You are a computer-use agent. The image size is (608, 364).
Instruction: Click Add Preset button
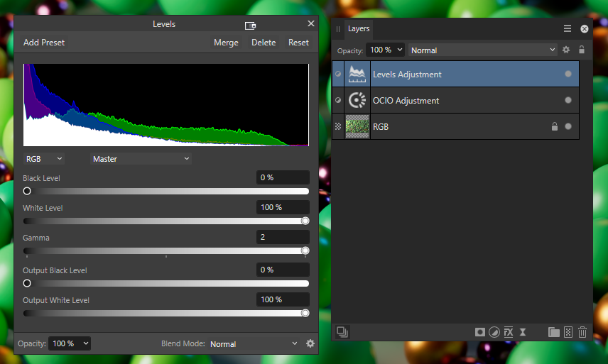point(44,43)
